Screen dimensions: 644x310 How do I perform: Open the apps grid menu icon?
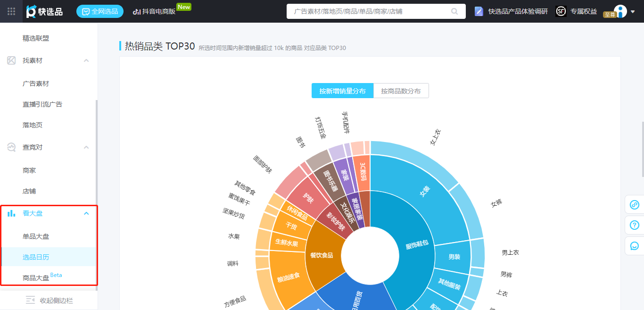[x=11, y=11]
